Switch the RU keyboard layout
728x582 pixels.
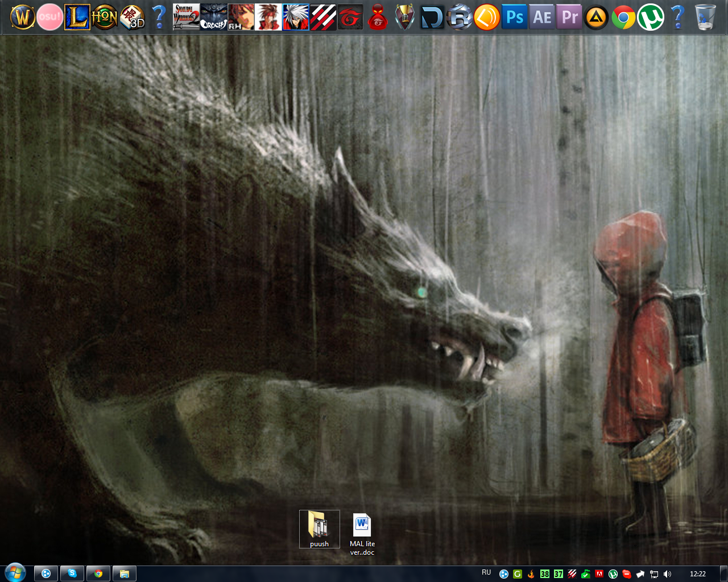coord(485,573)
